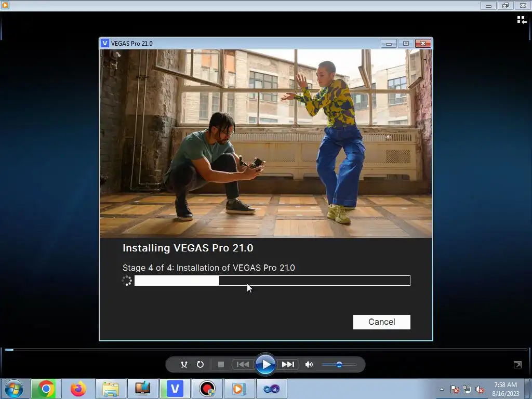The height and width of the screenshot is (399, 532).
Task: Toggle repeat in media player
Action: click(200, 364)
